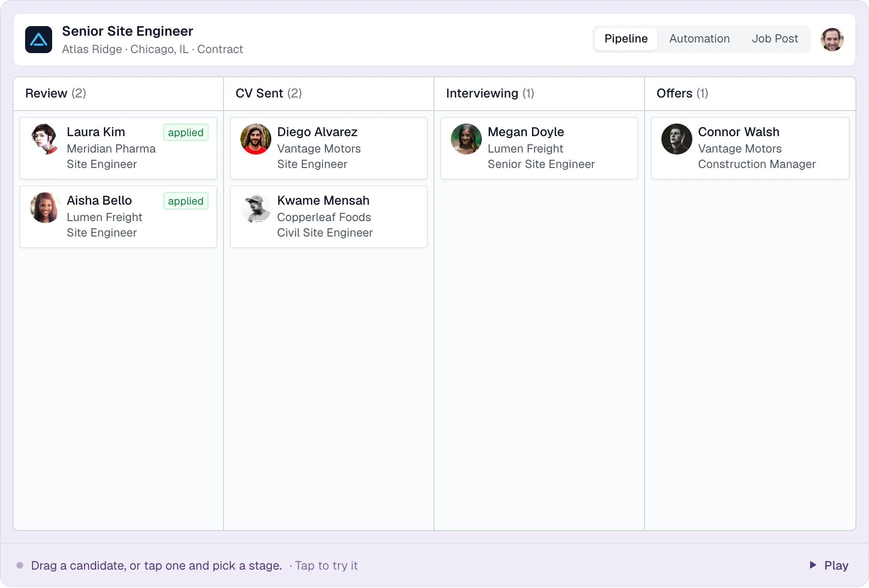Viewport: 869px width, 588px height.
Task: Select the Aisha Bello candidate name
Action: click(99, 200)
